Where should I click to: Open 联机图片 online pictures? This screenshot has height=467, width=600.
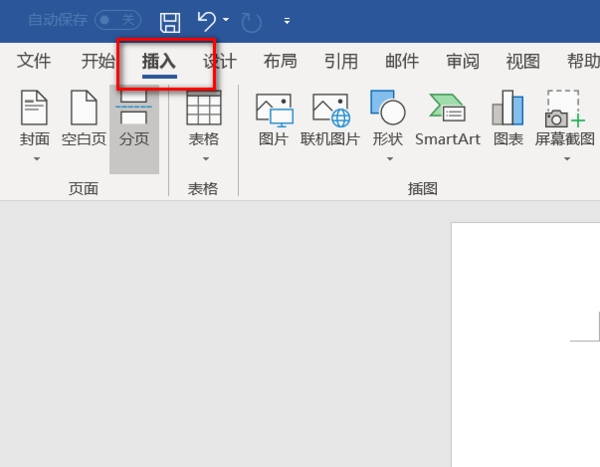tap(330, 120)
